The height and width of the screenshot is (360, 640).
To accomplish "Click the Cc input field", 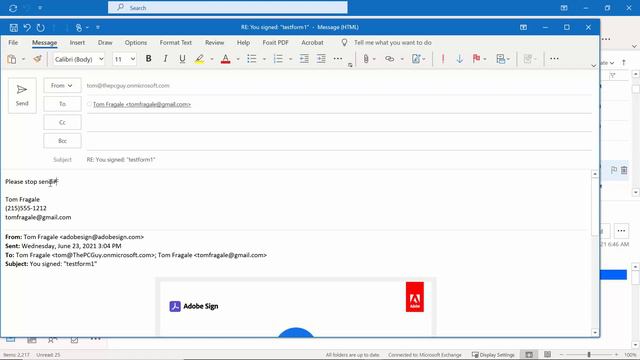I will click(339, 122).
